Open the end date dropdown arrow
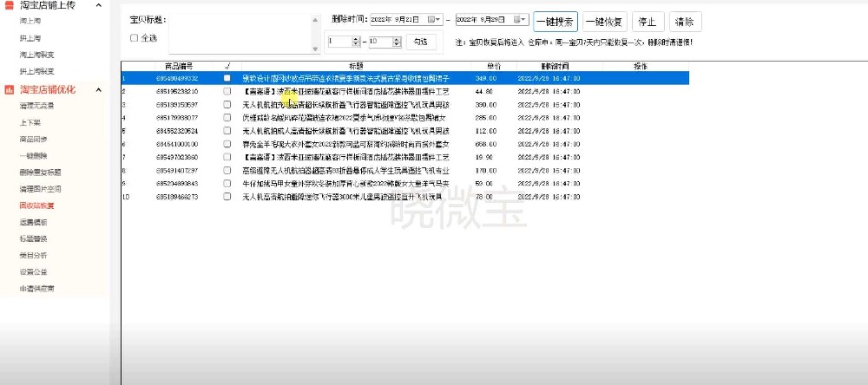868x385 pixels. (x=524, y=19)
